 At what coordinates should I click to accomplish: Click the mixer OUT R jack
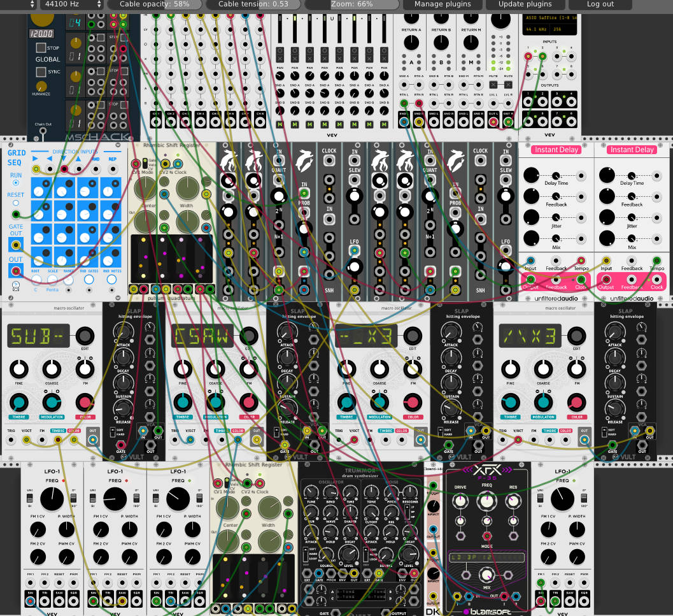pos(508,122)
